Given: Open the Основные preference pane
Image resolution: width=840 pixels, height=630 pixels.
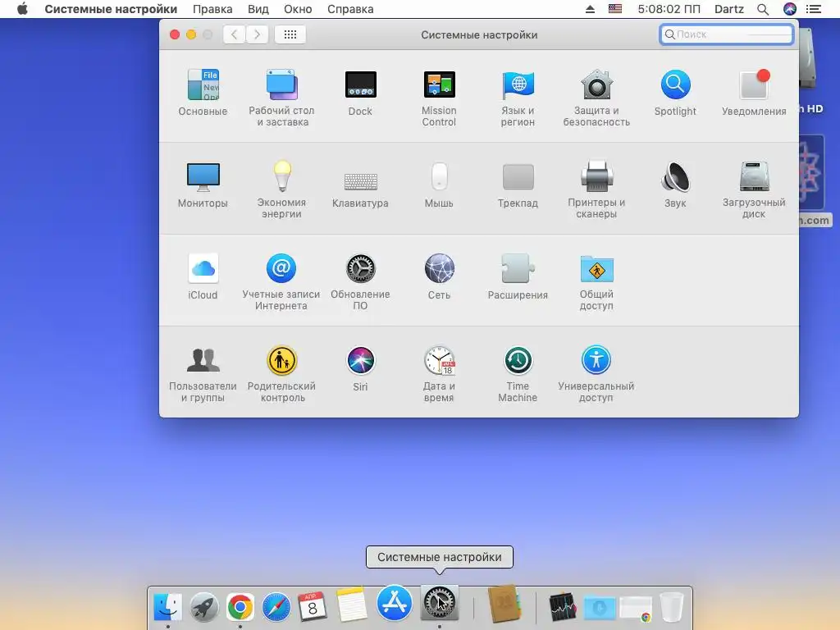Looking at the screenshot, I should click(x=203, y=92).
